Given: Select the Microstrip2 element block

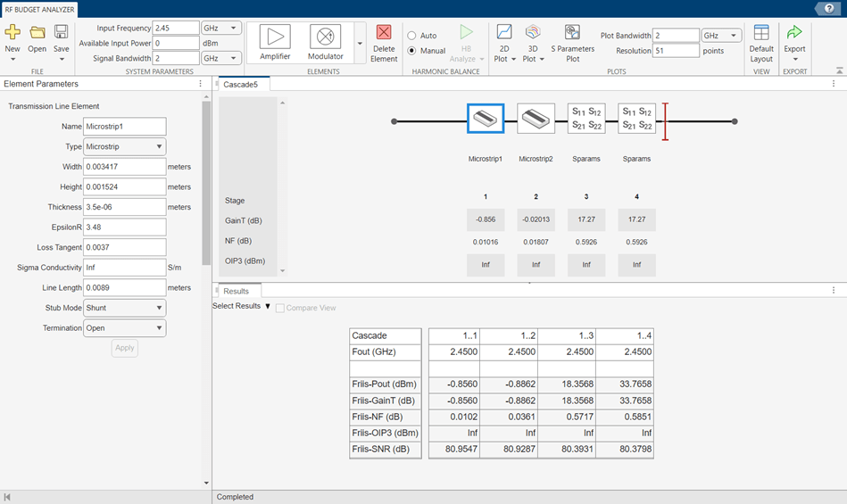Looking at the screenshot, I should click(536, 120).
